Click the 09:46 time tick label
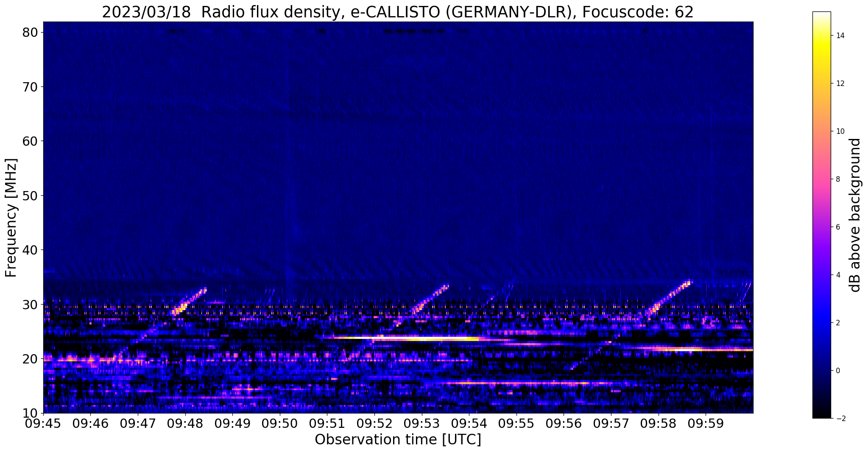The height and width of the screenshot is (452, 868). [x=90, y=424]
